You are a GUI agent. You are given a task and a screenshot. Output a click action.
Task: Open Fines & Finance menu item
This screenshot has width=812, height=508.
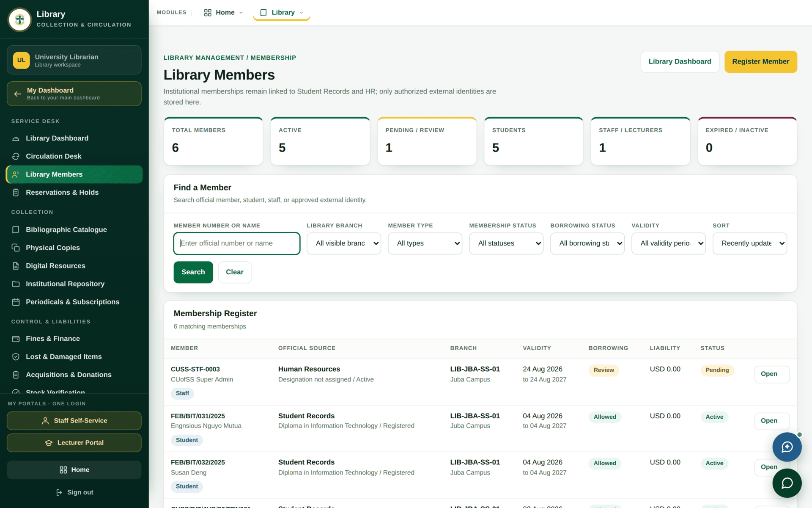74,339
